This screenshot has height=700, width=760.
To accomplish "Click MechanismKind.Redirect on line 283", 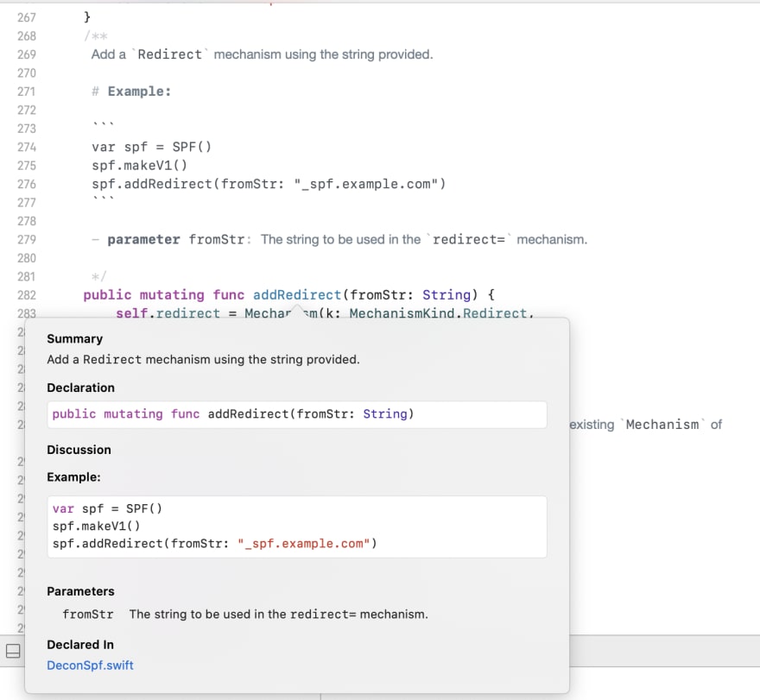I will [x=438, y=313].
